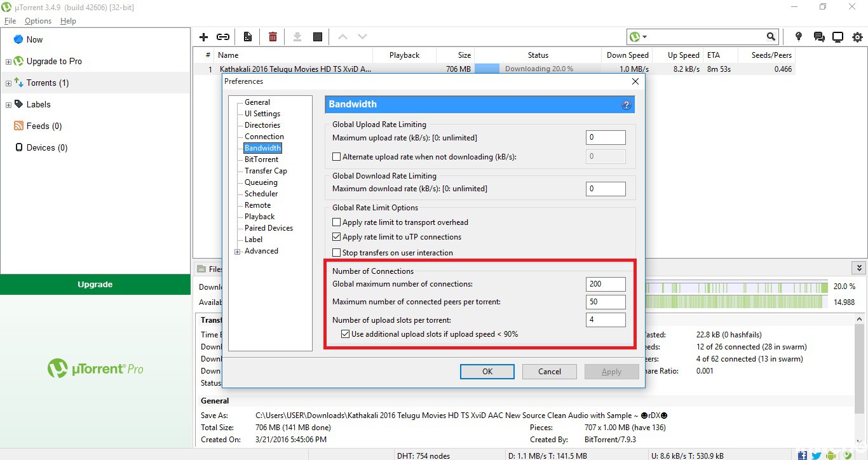The width and height of the screenshot is (868, 460).
Task: Click the Global maximum connections field
Action: [x=606, y=284]
